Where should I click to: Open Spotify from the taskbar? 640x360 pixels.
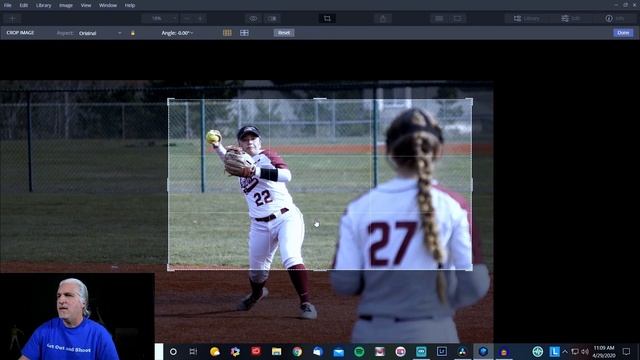(359, 351)
